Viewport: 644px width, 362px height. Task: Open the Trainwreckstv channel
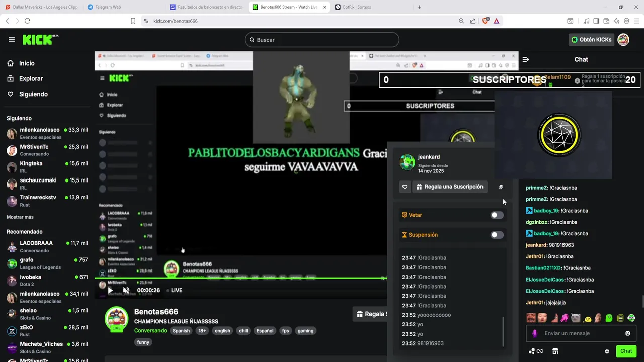pos(47,201)
